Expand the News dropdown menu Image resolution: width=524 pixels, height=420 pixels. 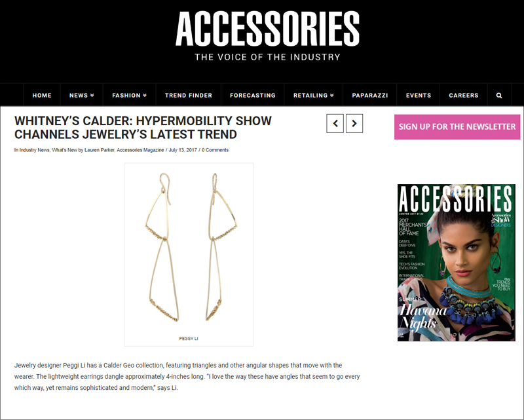(81, 95)
